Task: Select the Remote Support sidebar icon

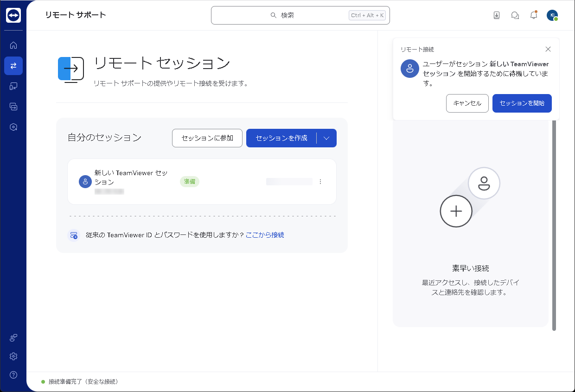Action: pyautogui.click(x=13, y=66)
